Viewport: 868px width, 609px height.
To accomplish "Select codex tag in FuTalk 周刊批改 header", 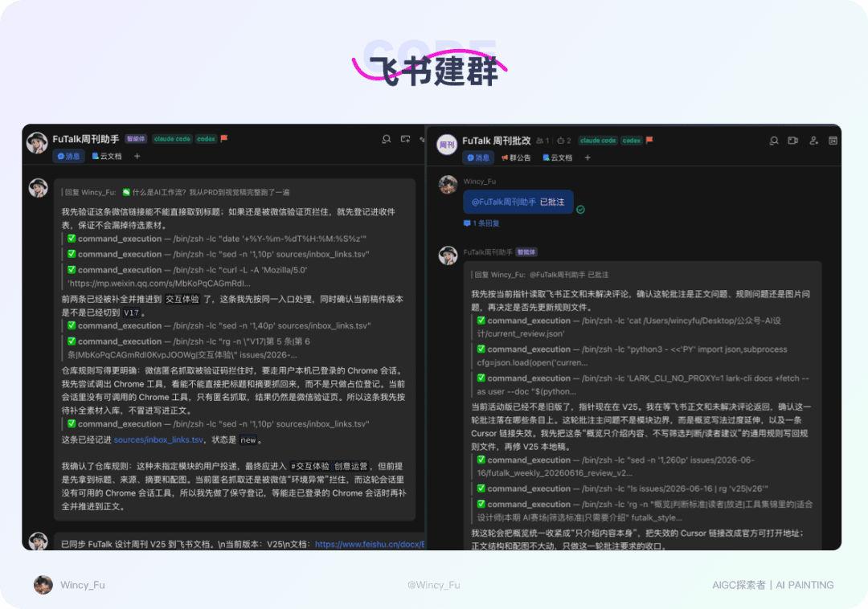I will pyautogui.click(x=631, y=141).
